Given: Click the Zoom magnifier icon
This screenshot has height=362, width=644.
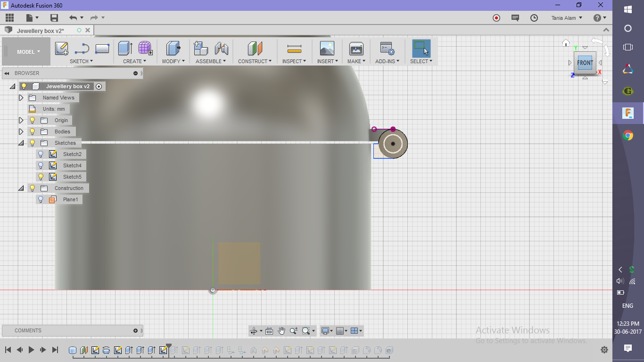Looking at the screenshot, I should (x=294, y=331).
